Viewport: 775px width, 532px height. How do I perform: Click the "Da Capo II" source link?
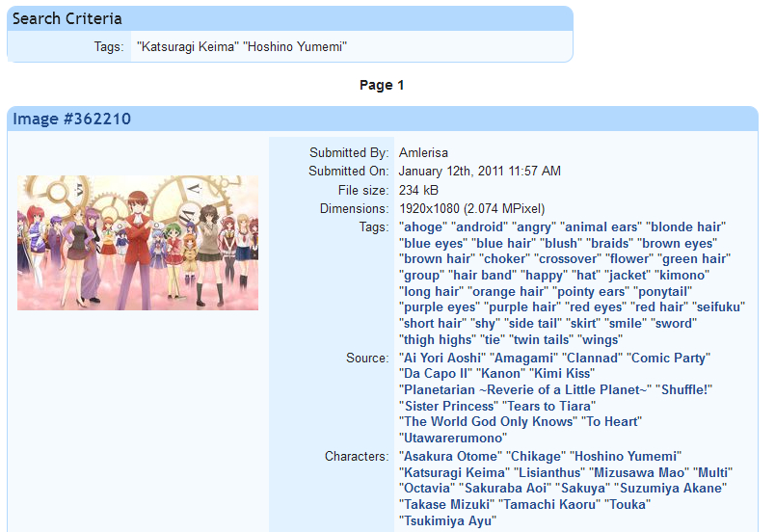(x=436, y=373)
